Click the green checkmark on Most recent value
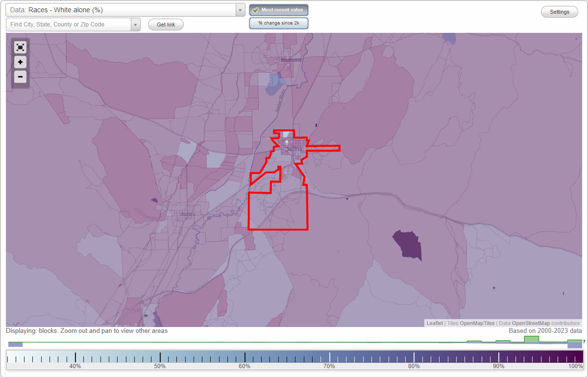 (255, 10)
